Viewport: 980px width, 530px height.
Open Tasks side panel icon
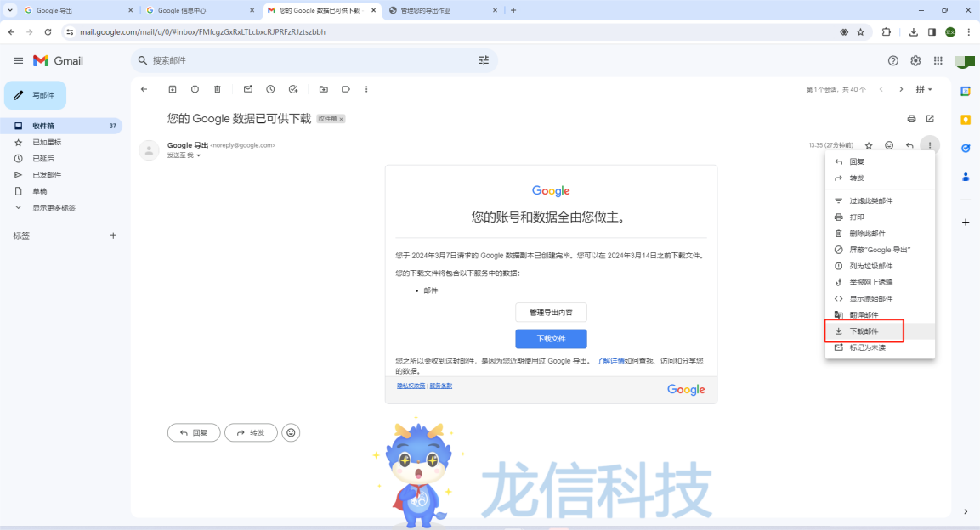coord(966,149)
